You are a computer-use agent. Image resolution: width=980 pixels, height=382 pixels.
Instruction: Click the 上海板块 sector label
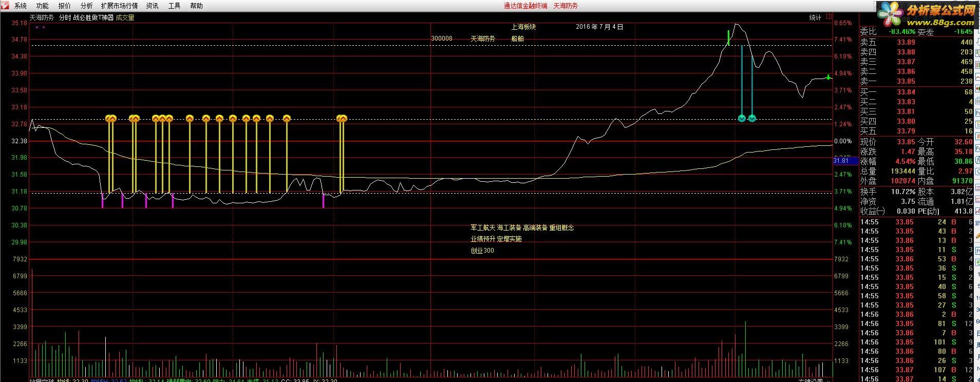pos(524,27)
